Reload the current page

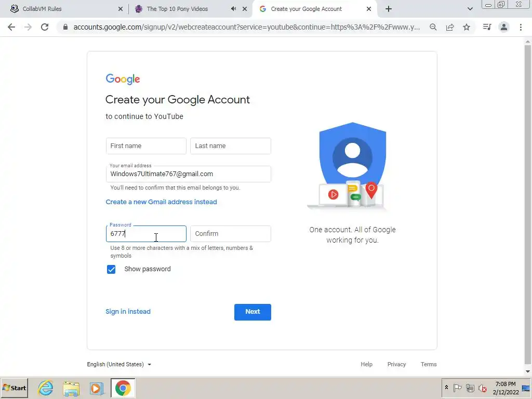click(x=45, y=27)
